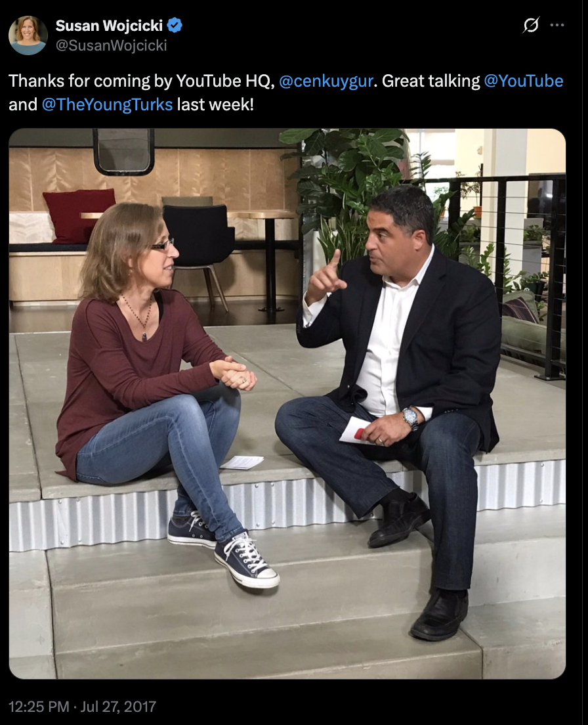Image resolution: width=588 pixels, height=725 pixels.
Task: Click the Jul 27, 2017 date
Action: (118, 707)
